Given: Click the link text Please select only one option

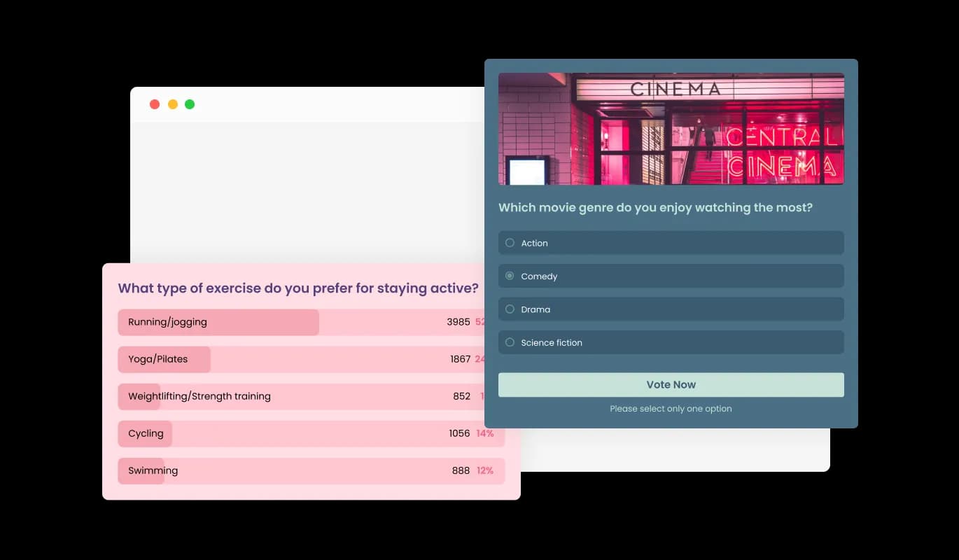Looking at the screenshot, I should [x=671, y=408].
